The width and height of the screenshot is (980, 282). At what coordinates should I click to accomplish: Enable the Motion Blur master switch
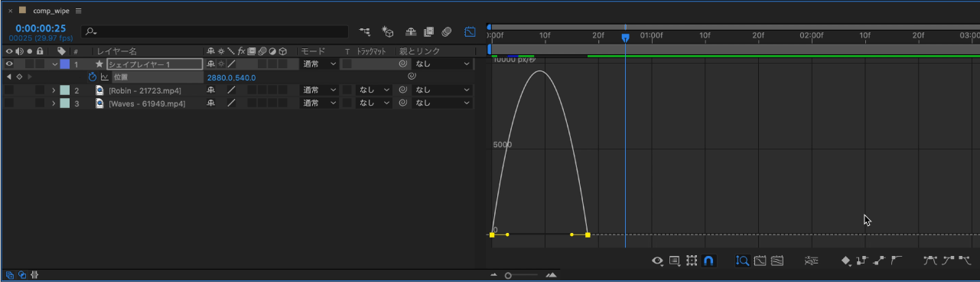[447, 31]
